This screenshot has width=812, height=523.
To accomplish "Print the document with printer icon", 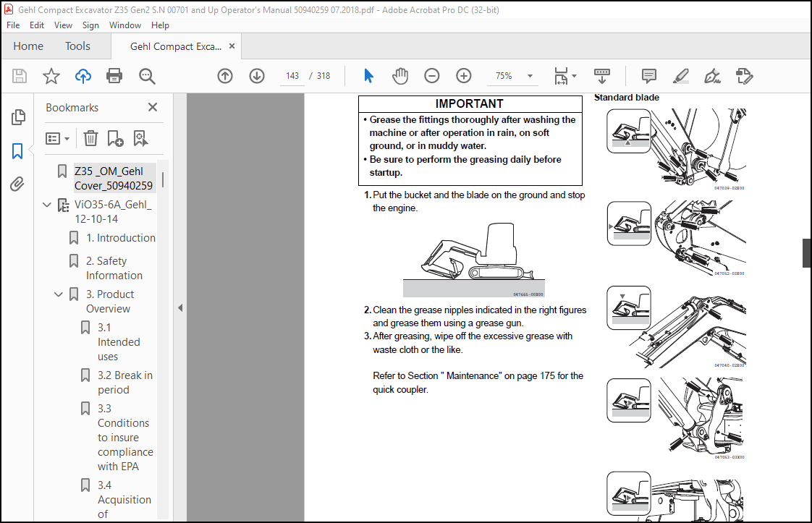I will pyautogui.click(x=114, y=76).
